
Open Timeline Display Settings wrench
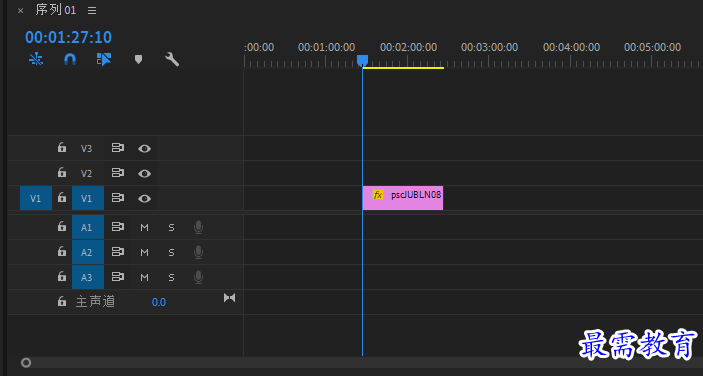[172, 59]
